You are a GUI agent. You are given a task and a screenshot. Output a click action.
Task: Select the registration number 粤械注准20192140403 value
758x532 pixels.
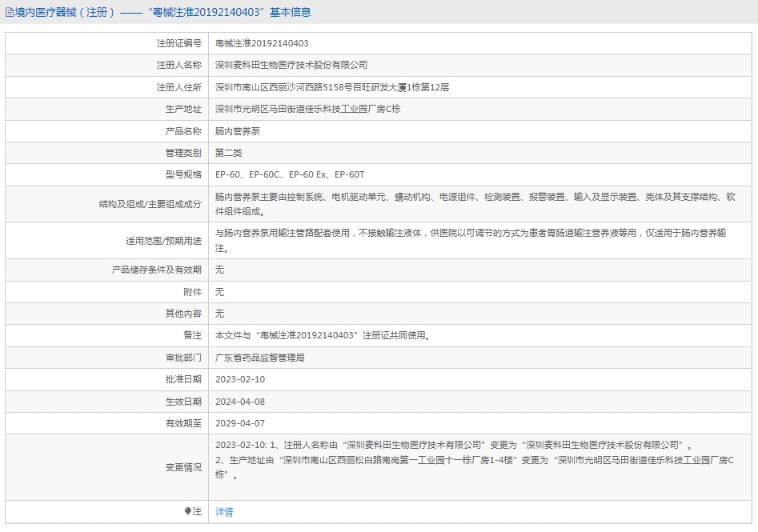(x=262, y=43)
